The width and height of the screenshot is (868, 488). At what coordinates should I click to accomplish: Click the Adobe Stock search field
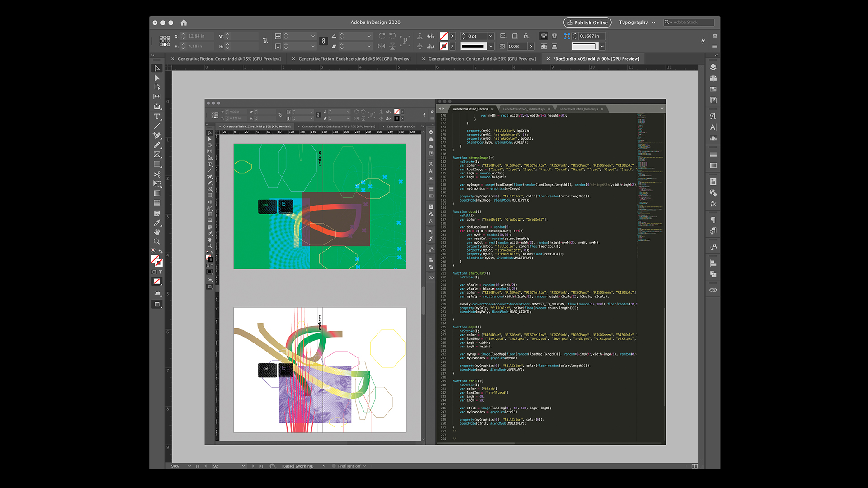(692, 22)
